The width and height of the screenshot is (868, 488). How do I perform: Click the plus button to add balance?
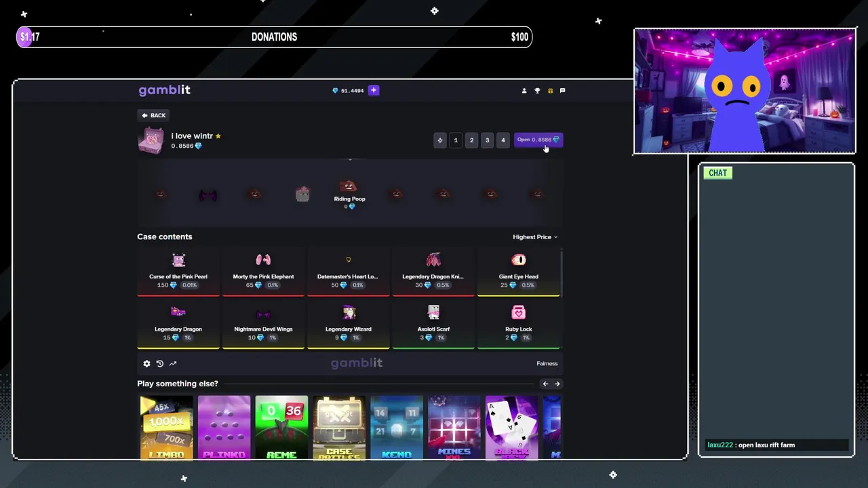pos(374,90)
